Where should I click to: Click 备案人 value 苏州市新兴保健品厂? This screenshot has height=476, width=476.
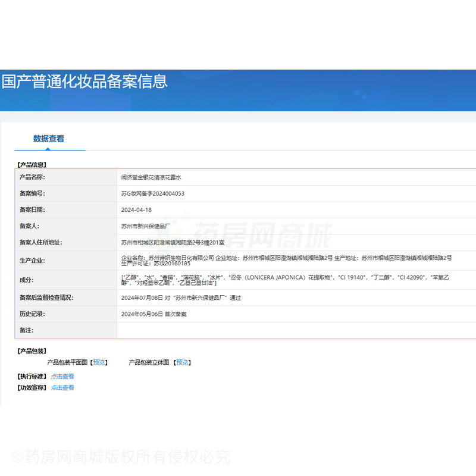[146, 226]
